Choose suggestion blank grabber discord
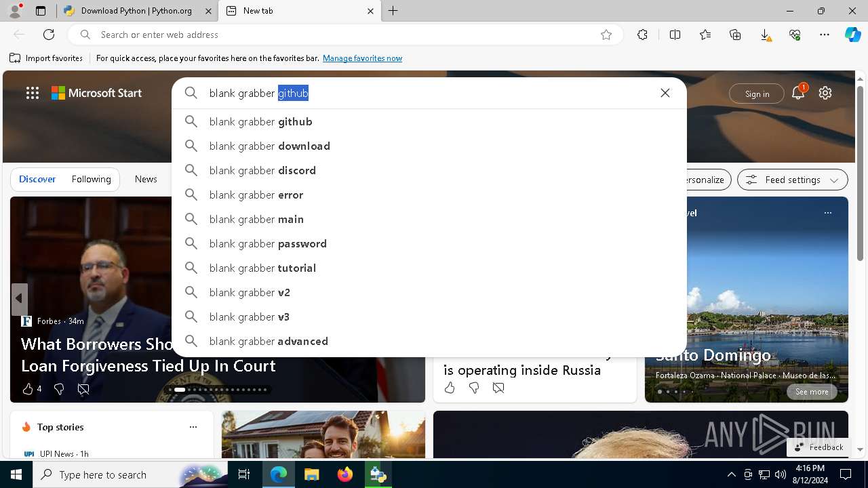868x488 pixels. click(x=429, y=170)
